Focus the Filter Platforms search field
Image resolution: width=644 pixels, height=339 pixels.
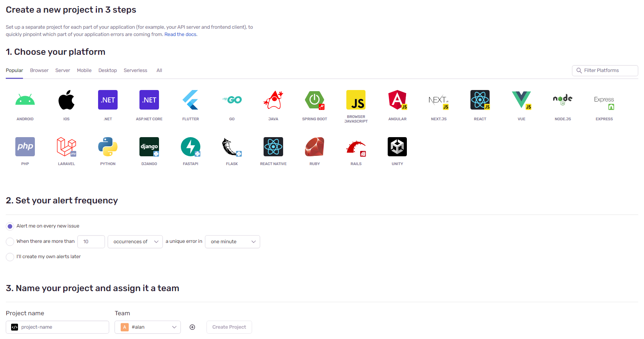point(605,70)
